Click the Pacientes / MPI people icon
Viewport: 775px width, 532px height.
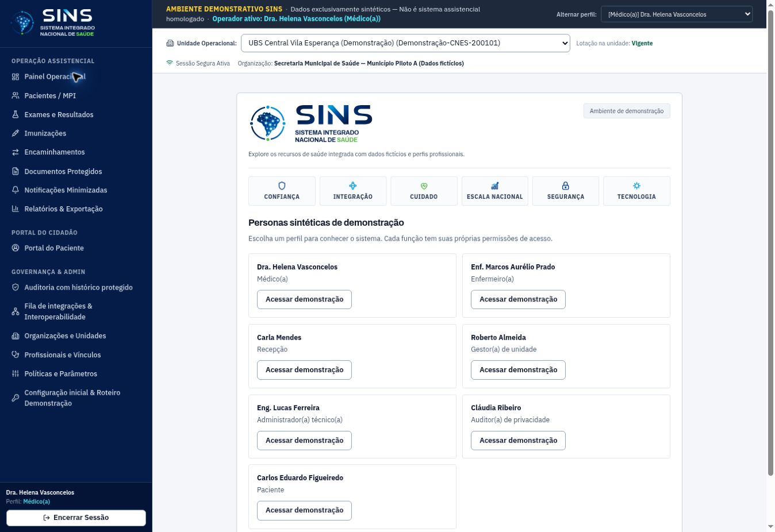16,96
